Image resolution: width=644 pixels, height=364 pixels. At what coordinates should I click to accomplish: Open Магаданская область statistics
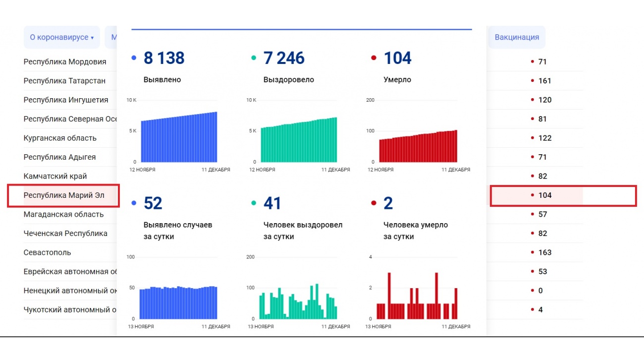(x=63, y=214)
